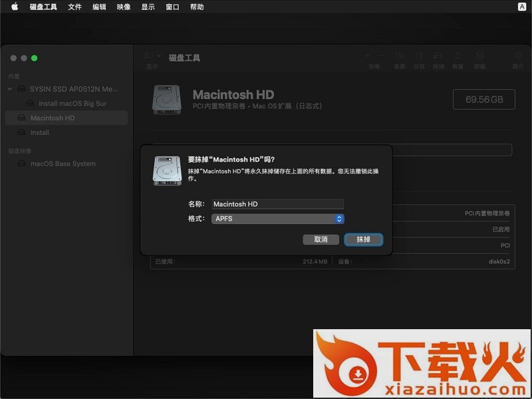Viewport: 532px width, 399px height.
Task: Click drive icon beside macOS Base System
Action: click(x=21, y=164)
